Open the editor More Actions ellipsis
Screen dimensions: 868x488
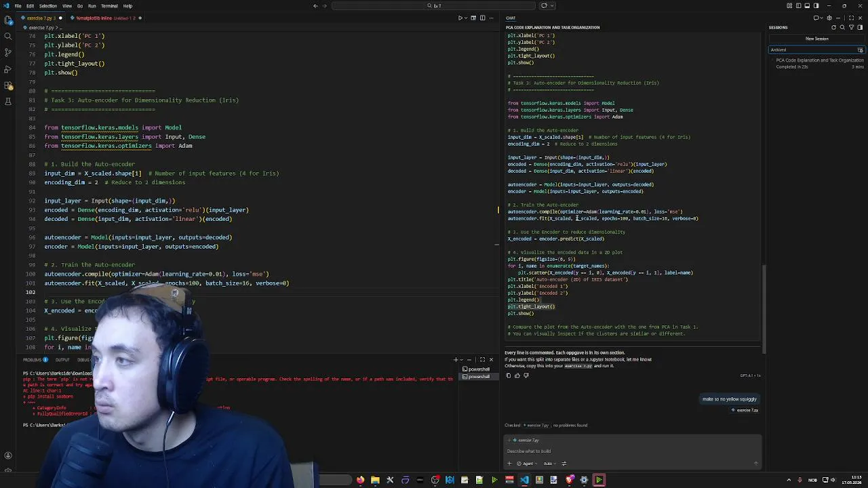click(492, 18)
